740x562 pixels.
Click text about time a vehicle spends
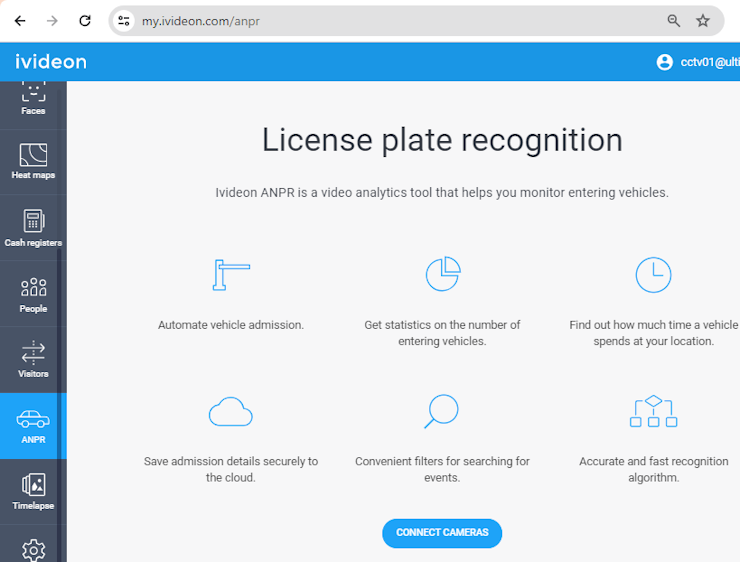tap(653, 333)
